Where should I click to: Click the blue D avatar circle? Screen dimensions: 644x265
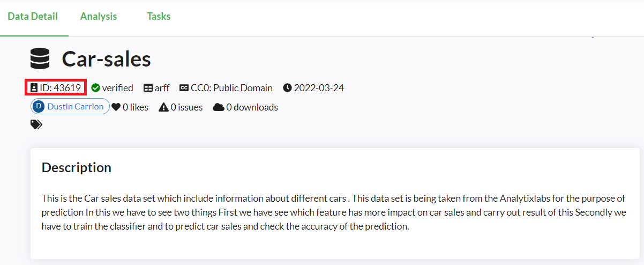point(39,107)
